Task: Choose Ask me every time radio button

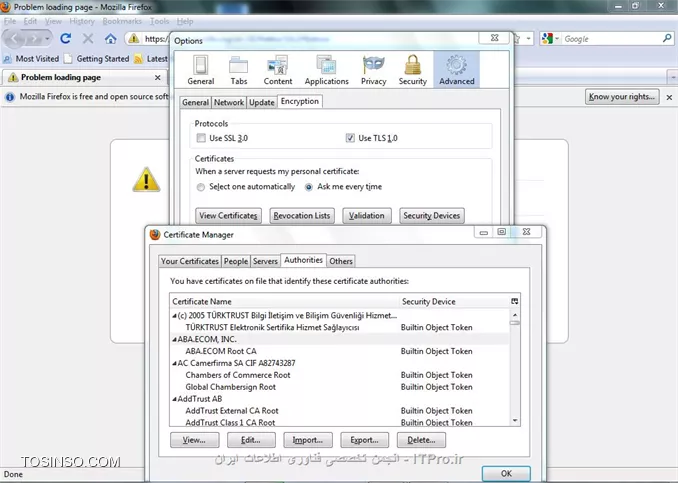Action: (x=309, y=187)
